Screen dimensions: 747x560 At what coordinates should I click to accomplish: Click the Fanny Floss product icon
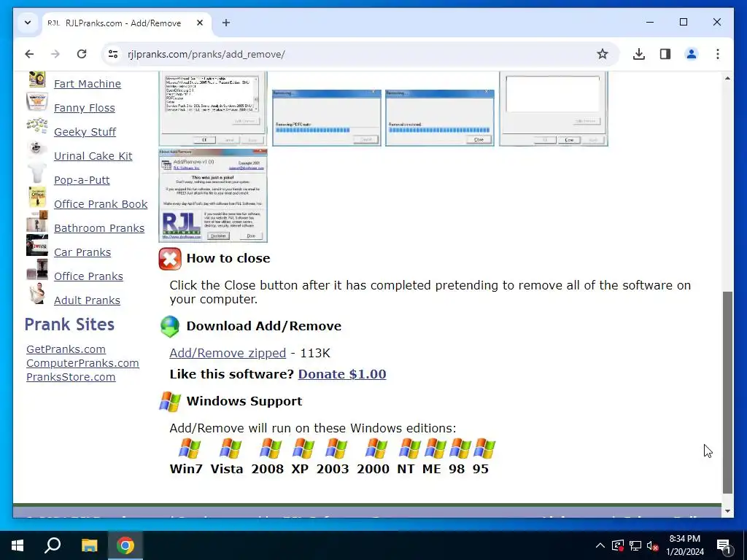(36, 101)
